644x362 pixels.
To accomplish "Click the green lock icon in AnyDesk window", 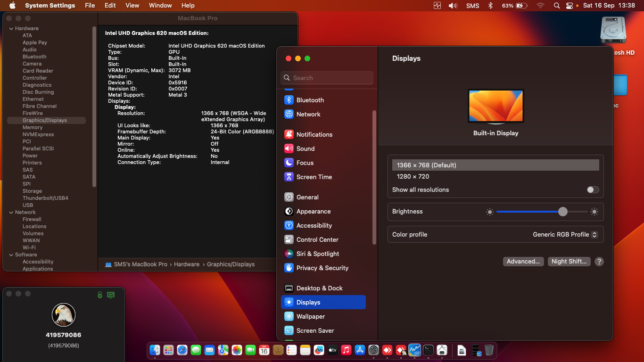I will (x=99, y=295).
